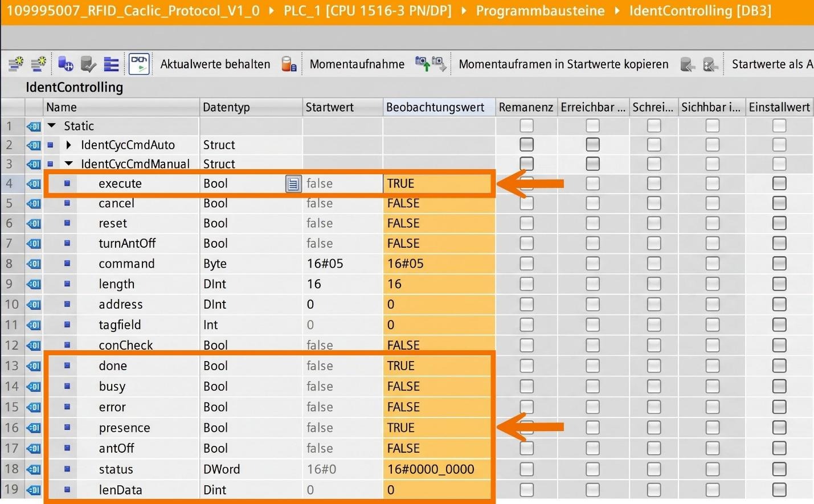Click the blue square marker beside presence
This screenshot has height=504, width=814.
pos(67,428)
